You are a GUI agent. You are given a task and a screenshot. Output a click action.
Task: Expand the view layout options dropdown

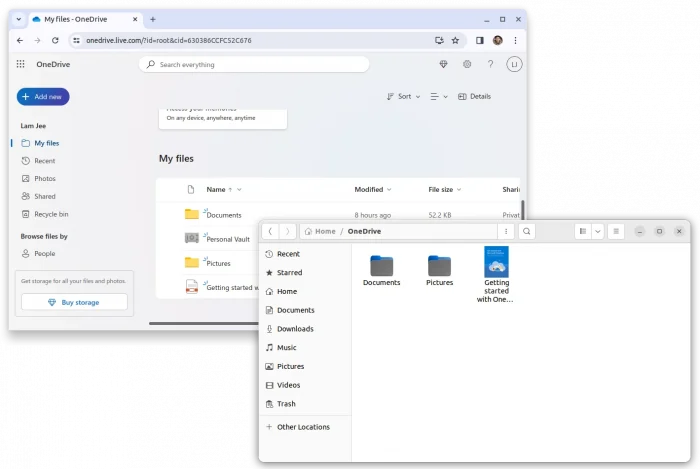coord(439,97)
